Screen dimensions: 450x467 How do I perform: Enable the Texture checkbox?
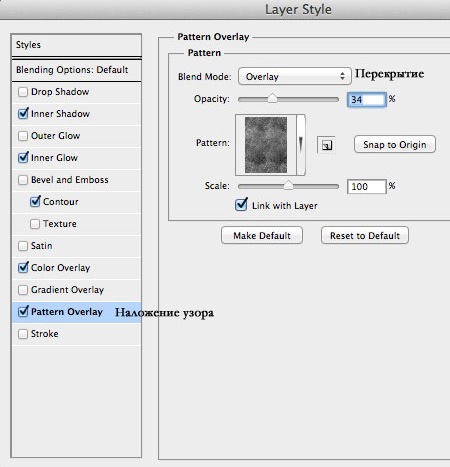coord(35,224)
